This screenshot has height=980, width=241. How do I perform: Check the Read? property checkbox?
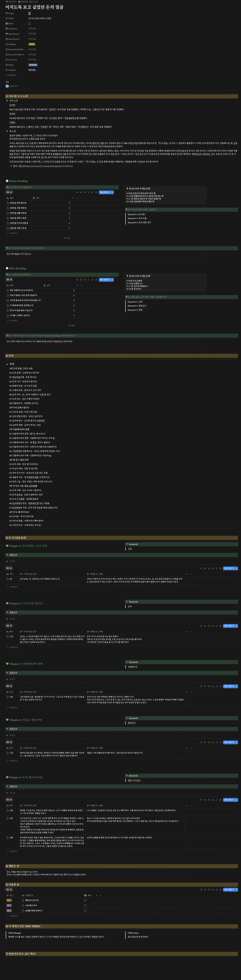click(29, 24)
